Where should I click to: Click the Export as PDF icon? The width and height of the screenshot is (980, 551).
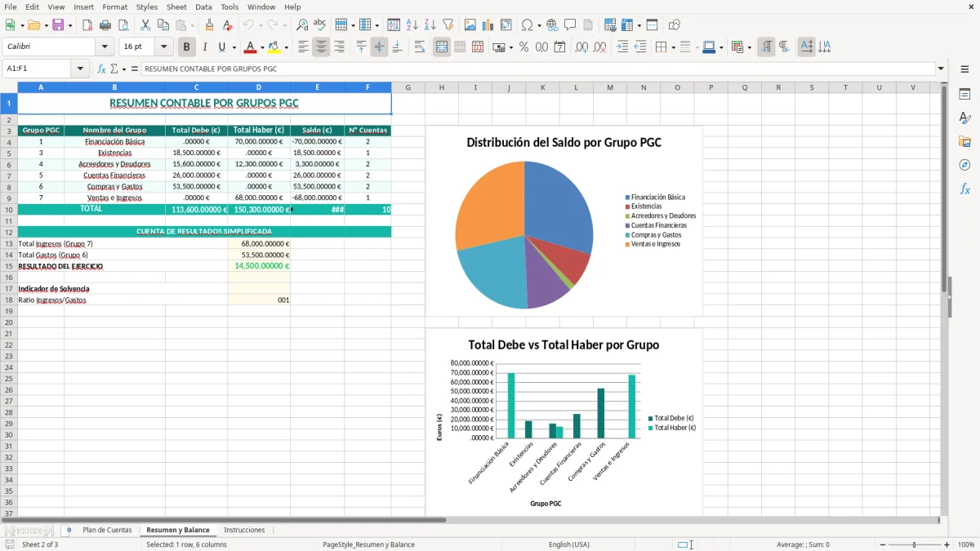87,25
